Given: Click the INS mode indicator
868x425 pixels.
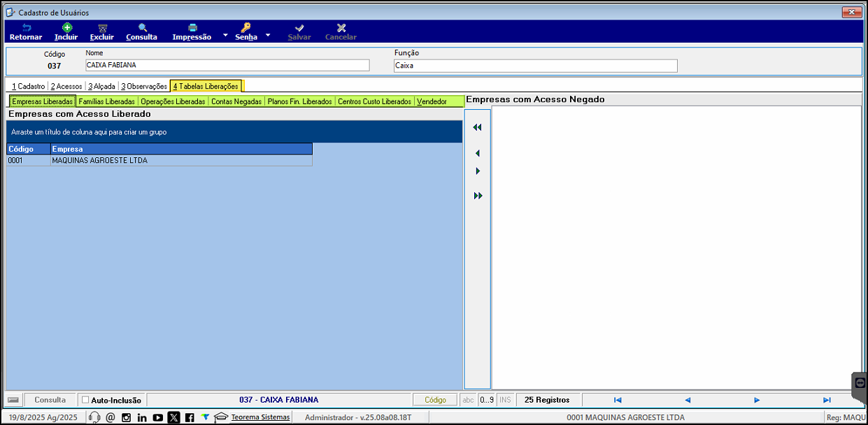Looking at the screenshot, I should pyautogui.click(x=505, y=400).
